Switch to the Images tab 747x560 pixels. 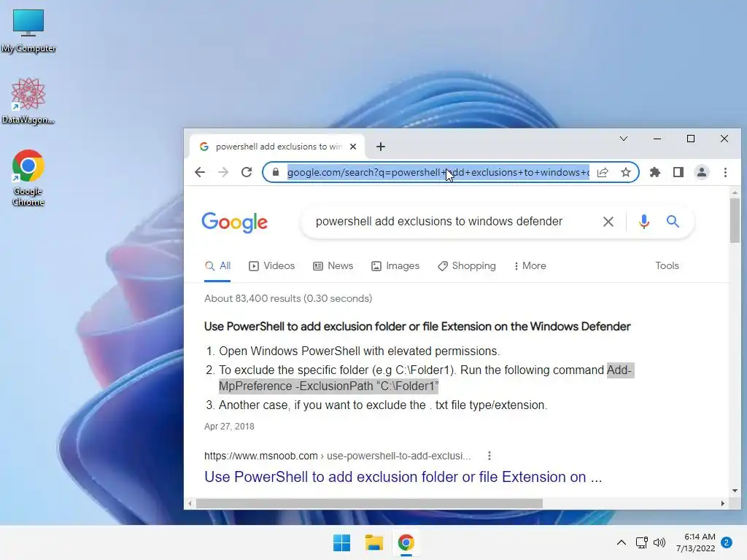(x=395, y=265)
